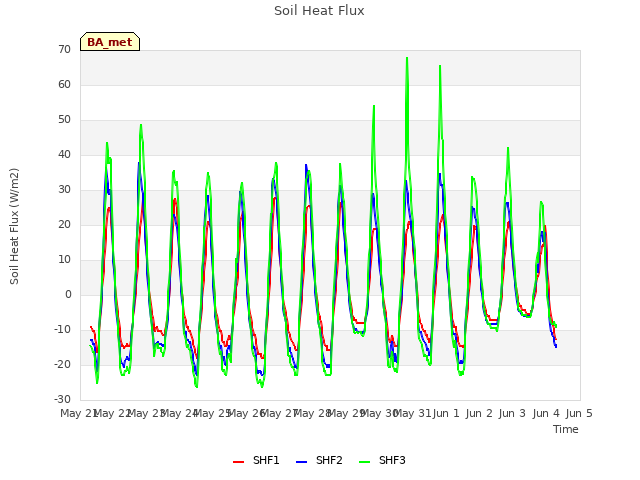Click the blue SHF2 legend color marker
The image size is (640, 480).
(x=301, y=462)
